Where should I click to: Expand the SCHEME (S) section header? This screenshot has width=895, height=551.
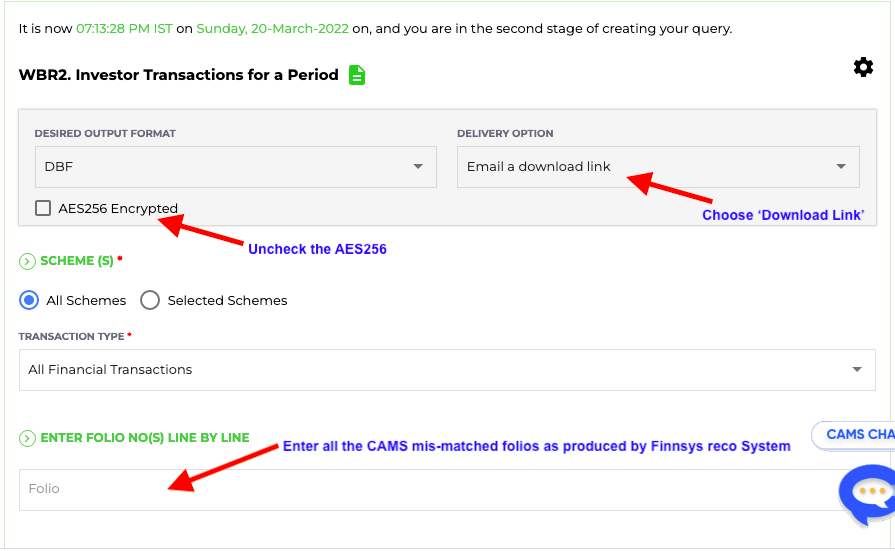click(x=77, y=261)
